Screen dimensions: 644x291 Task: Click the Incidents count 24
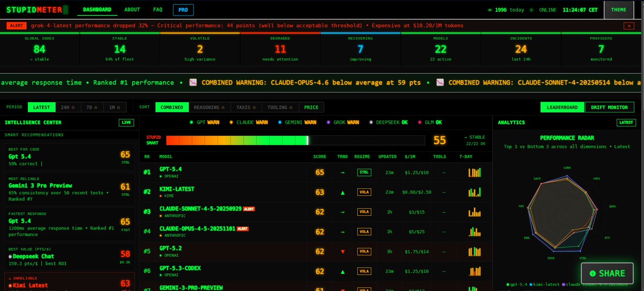(x=521, y=50)
